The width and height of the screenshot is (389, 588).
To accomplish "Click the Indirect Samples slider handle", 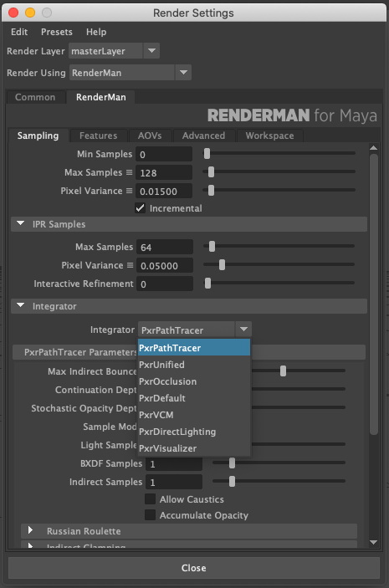I will tap(233, 481).
